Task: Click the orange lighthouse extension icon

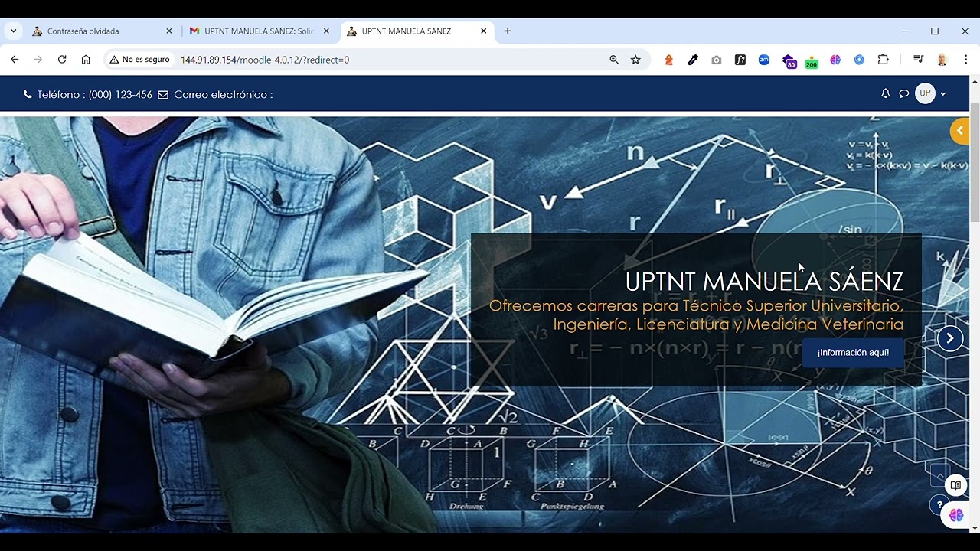Action: [668, 60]
